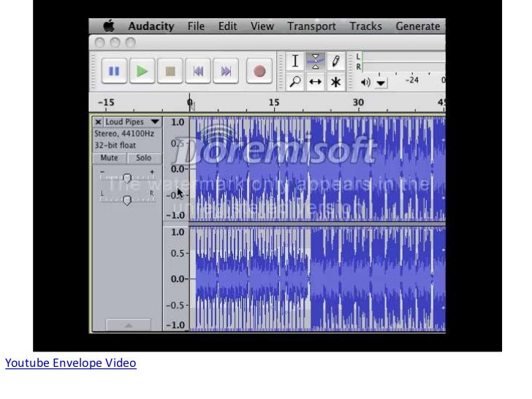Click the "Stereo, 44100Hz" track info text
The width and height of the screenshot is (532, 399).
coord(124,134)
